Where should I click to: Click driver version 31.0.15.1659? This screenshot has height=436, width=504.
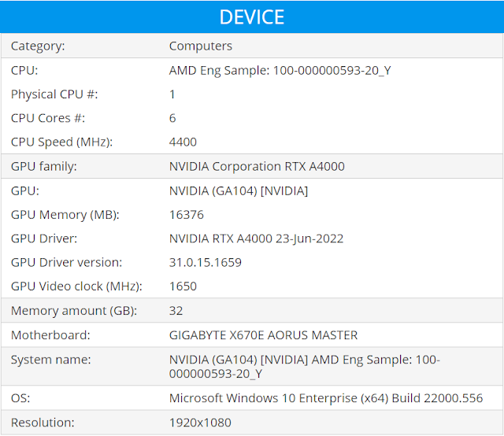pos(206,262)
